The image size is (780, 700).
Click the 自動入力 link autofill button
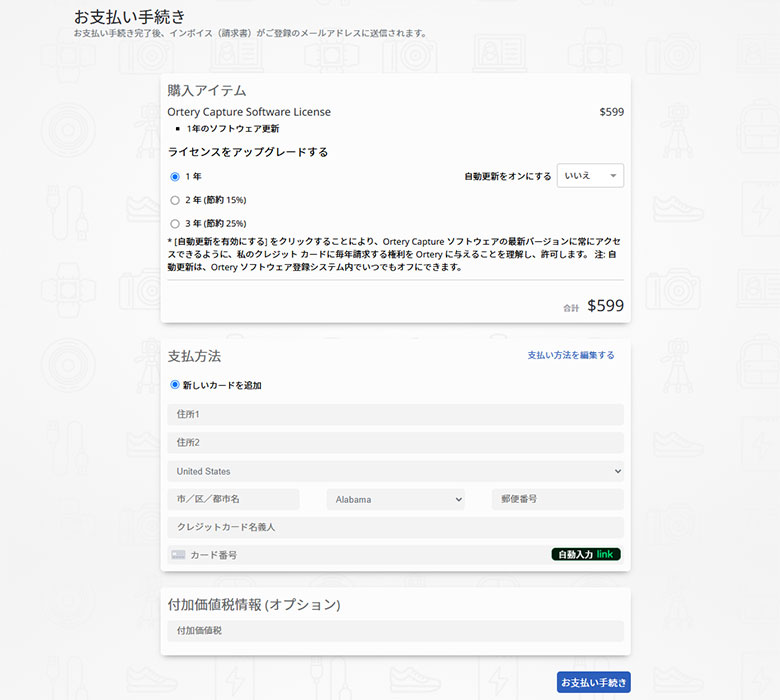(x=586, y=554)
